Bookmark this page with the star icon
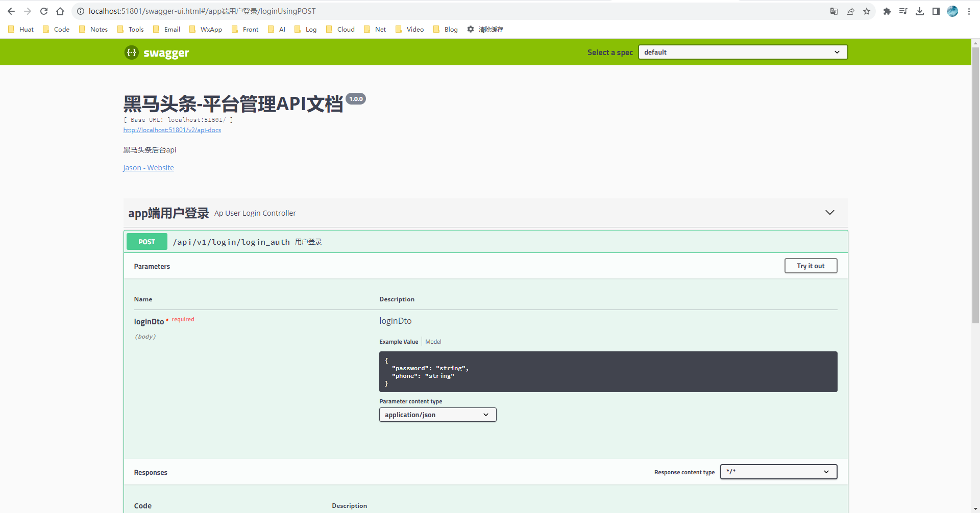The width and height of the screenshot is (980, 513). point(867,11)
